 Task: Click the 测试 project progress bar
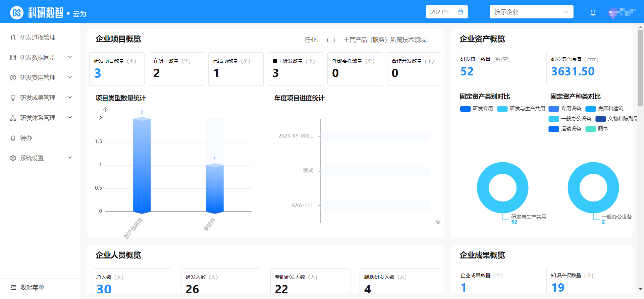click(375, 171)
